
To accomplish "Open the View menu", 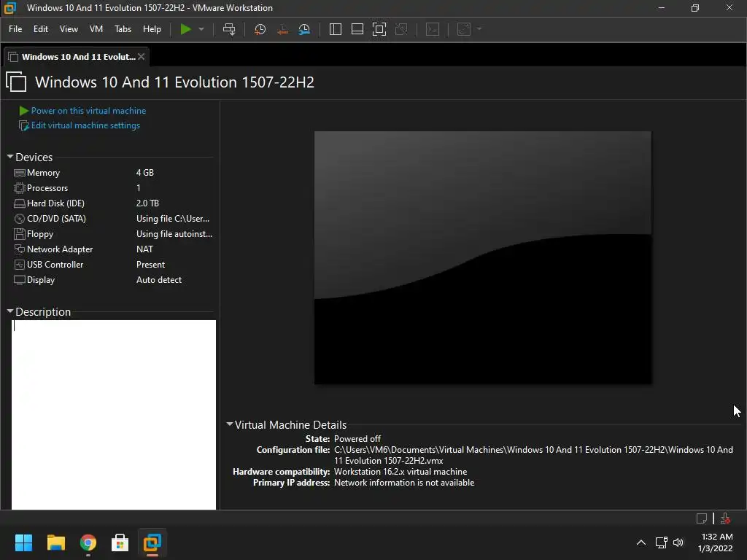I will pyautogui.click(x=69, y=29).
